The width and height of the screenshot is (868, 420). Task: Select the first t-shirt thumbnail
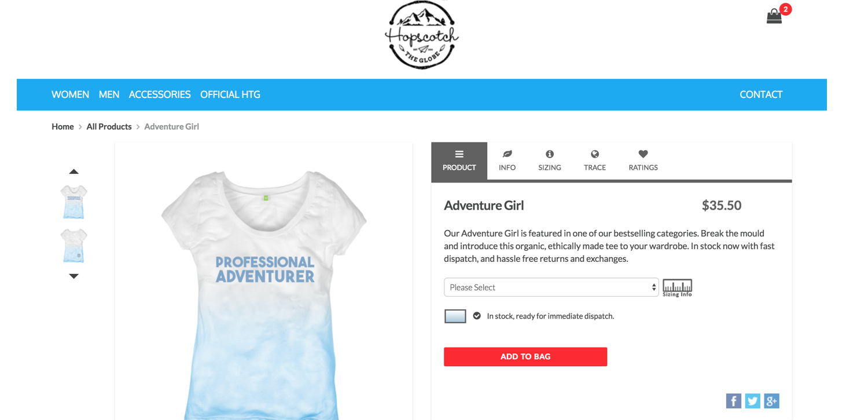point(74,202)
